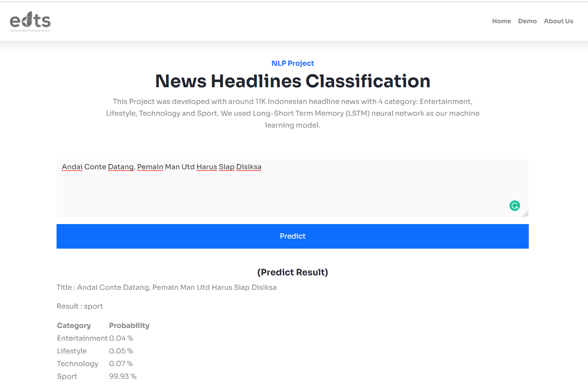Screen dimensions: 588x392
Task: Click the (Predict Result) heading
Action: (292, 272)
